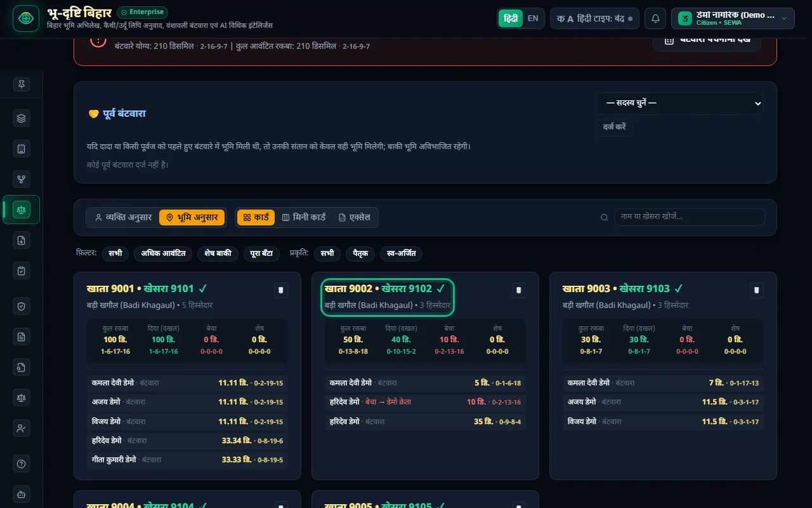The image size is (812, 508).
Task: Switch to the एक्सेल view tab
Action: click(x=355, y=217)
